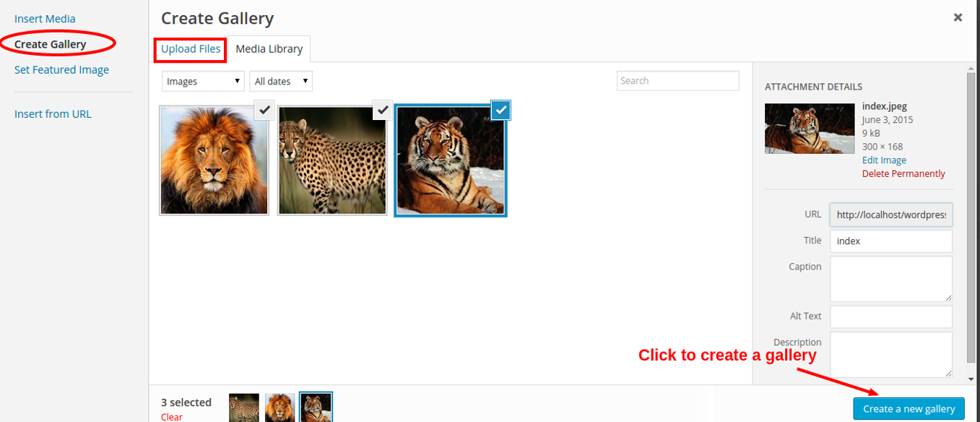Screen dimensions: 980x422
Task: Click the Create a new gallery button
Action: [x=909, y=408]
